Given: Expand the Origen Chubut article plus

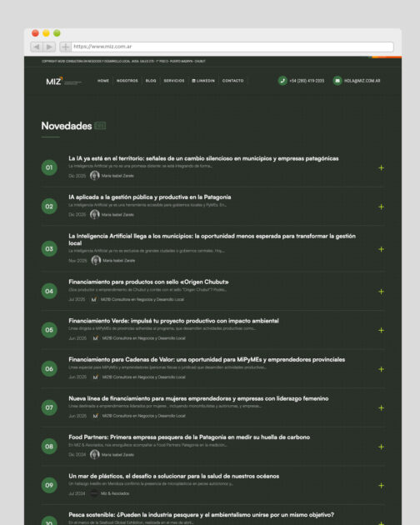Looking at the screenshot, I should coord(381,292).
